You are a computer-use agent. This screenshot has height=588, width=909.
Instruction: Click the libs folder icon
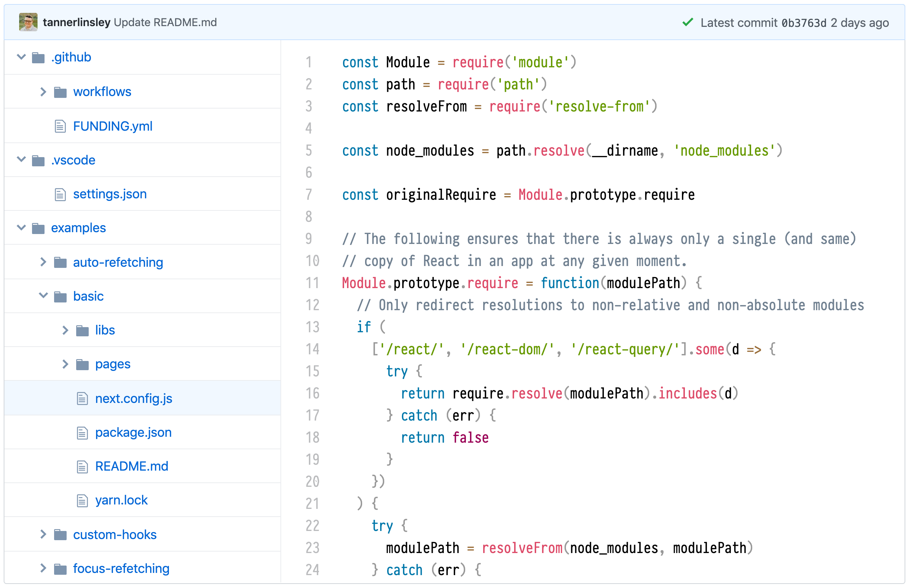(x=82, y=330)
